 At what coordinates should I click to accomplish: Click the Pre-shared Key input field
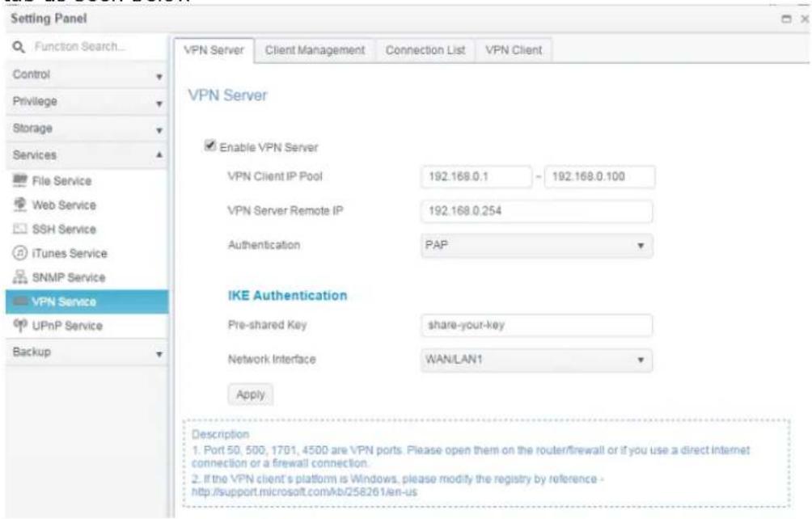pyautogui.click(x=536, y=326)
